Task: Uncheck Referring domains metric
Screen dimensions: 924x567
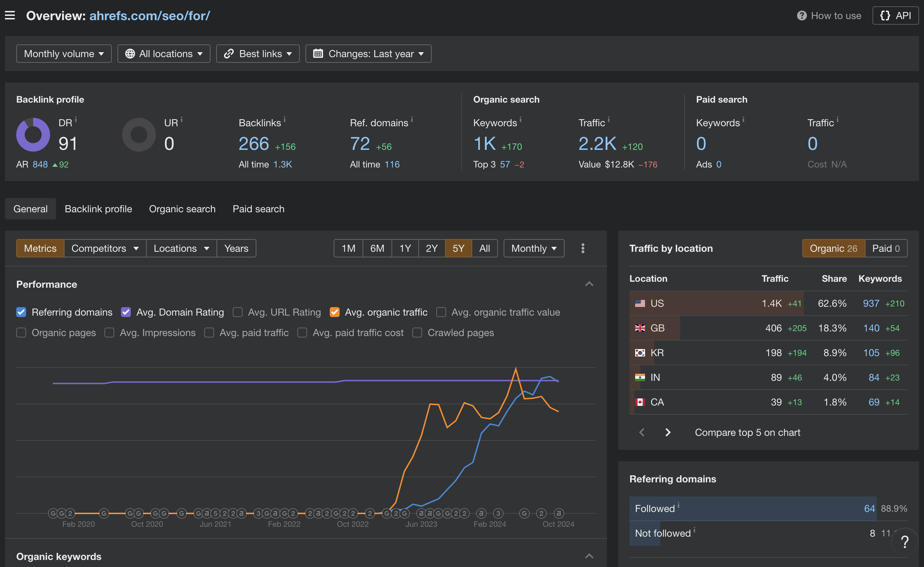Action: tap(22, 312)
